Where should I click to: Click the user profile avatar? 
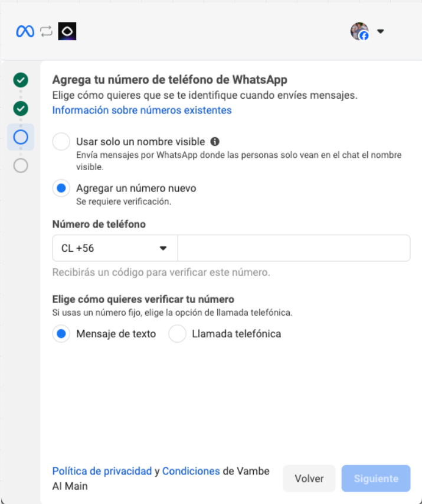[x=359, y=31]
